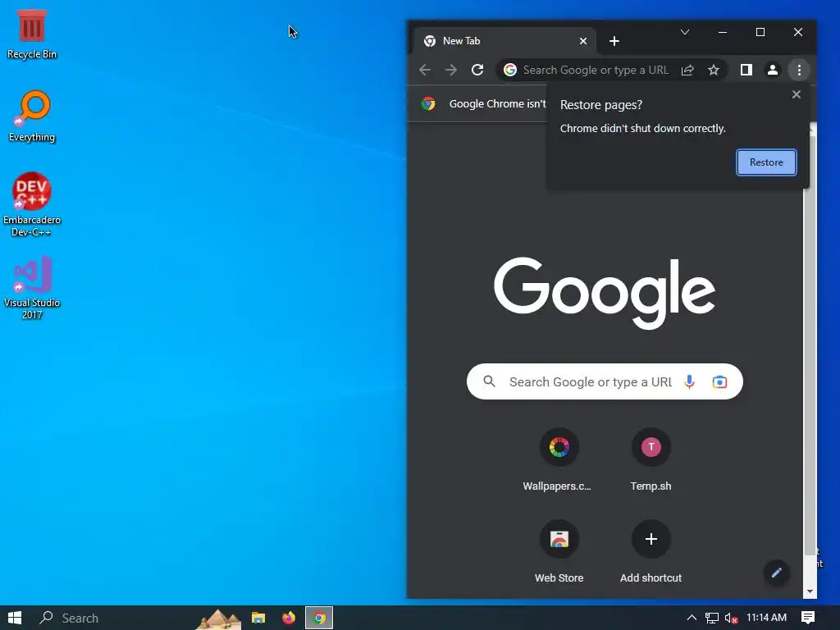The image size is (840, 630).
Task: Select the Everything search desktop shortcut
Action: click(32, 116)
